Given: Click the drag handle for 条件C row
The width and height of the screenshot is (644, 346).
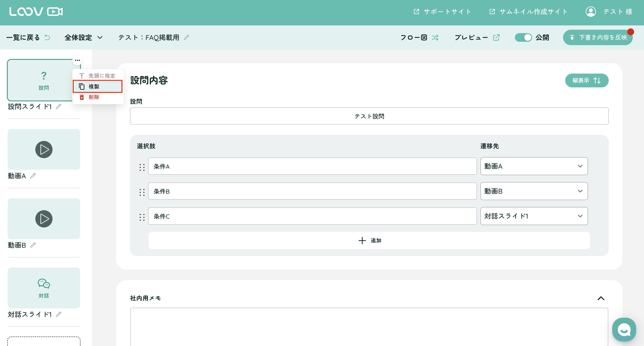Looking at the screenshot, I should click(142, 217).
